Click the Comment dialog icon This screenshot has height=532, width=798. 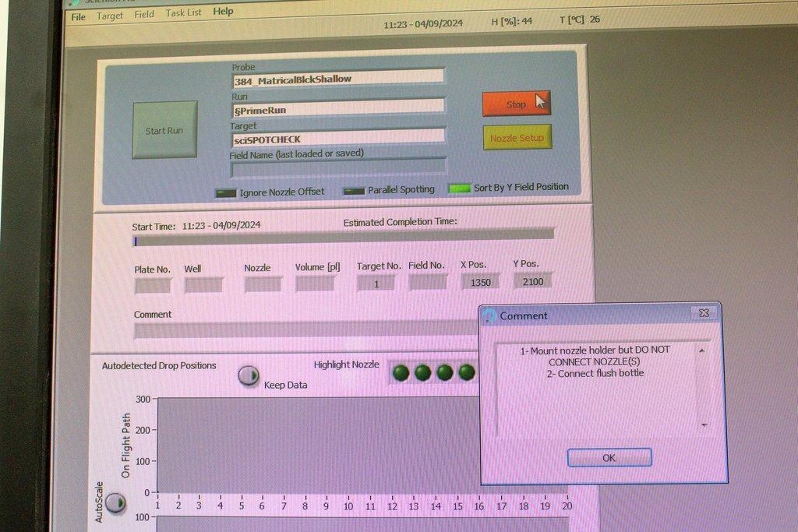[x=489, y=315]
